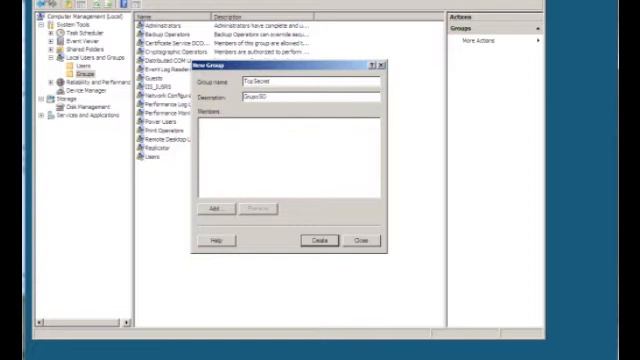Image resolution: width=640 pixels, height=360 pixels.
Task: Click Create to make the new group
Action: pos(320,240)
